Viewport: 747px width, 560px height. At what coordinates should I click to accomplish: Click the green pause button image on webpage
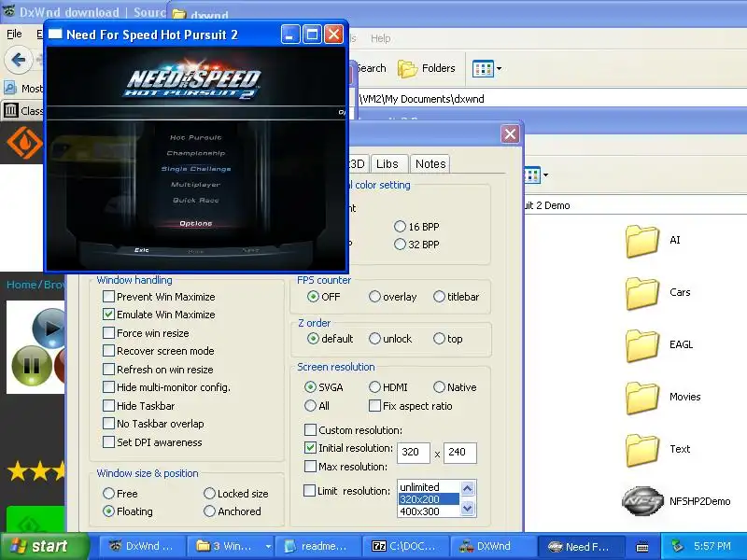click(32, 366)
